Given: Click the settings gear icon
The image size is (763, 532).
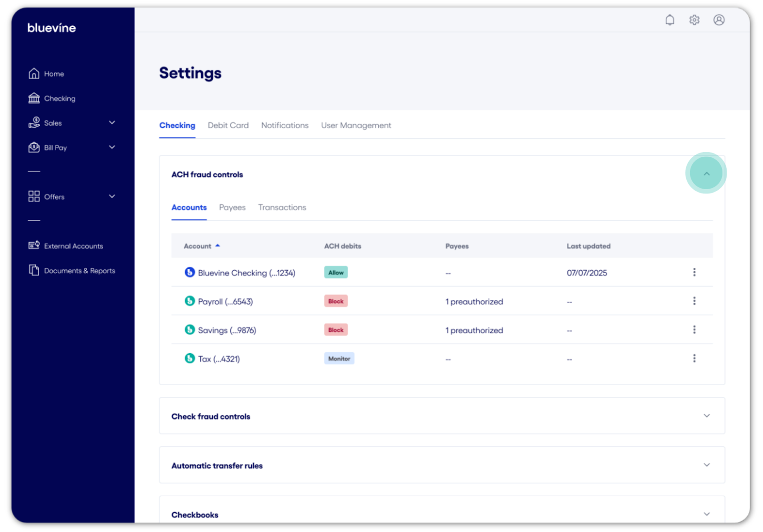Looking at the screenshot, I should click(694, 20).
